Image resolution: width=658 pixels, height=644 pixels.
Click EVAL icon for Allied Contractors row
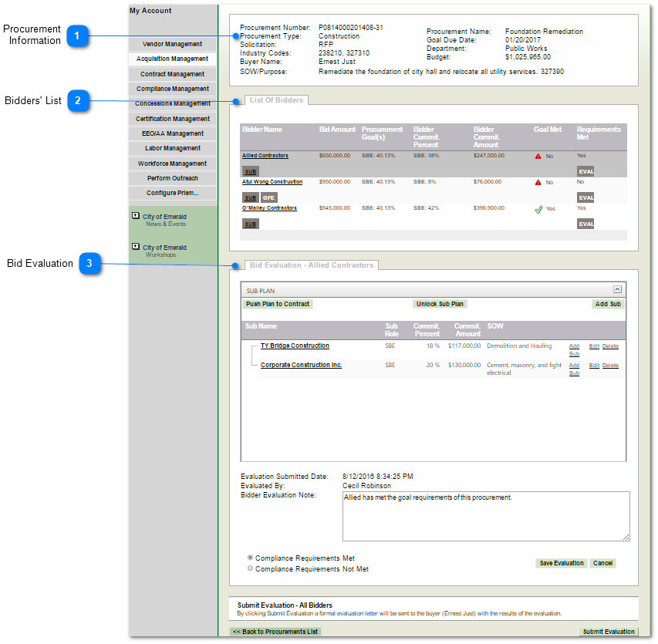pyautogui.click(x=585, y=171)
